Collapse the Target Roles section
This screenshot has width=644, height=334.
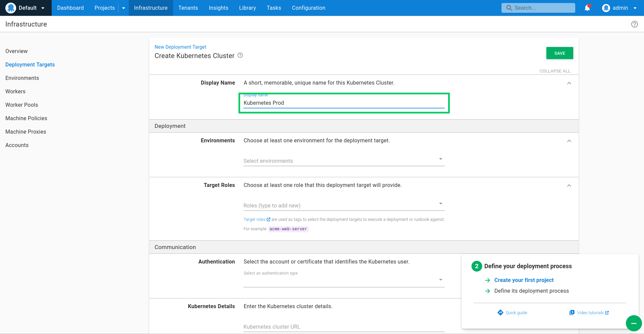pos(569,186)
